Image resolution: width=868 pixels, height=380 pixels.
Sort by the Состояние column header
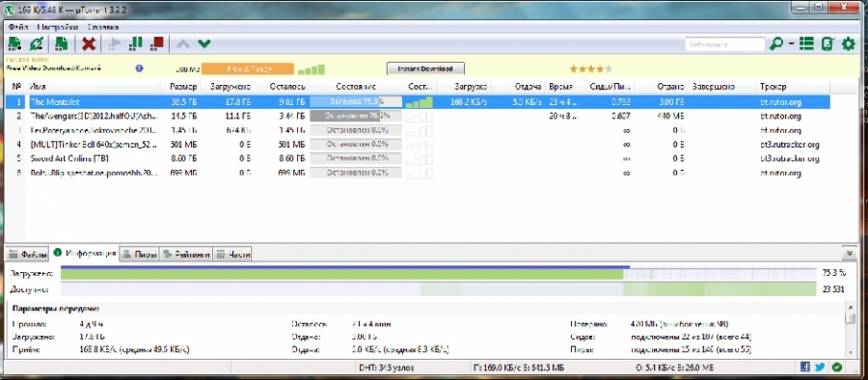click(356, 87)
